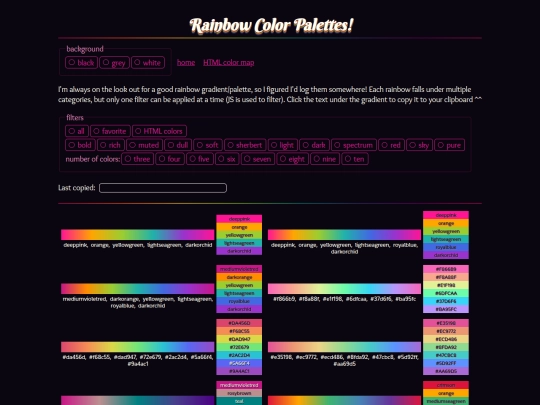Click the #BA95FC color swatch
This screenshot has width=540, height=405.
tap(446, 309)
